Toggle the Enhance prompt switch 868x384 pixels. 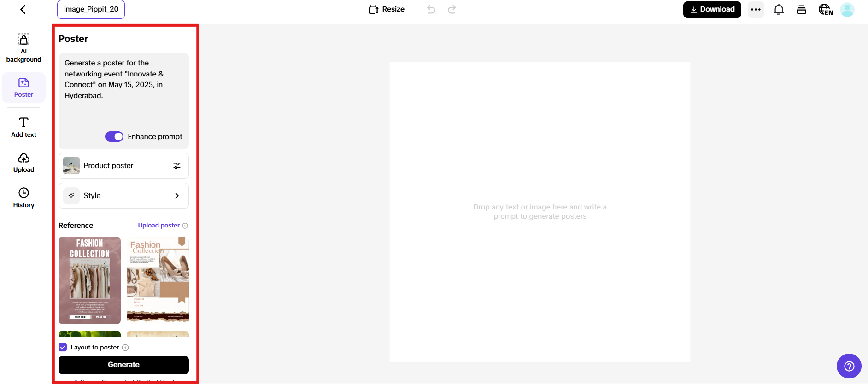[114, 137]
